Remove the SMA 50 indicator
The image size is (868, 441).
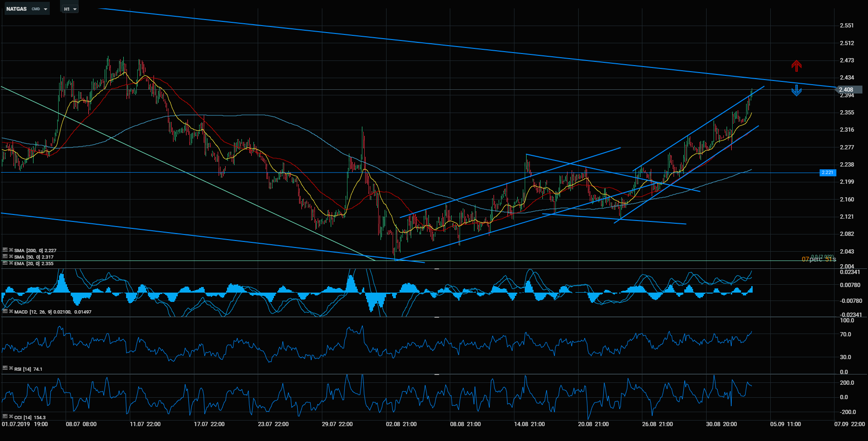(11, 256)
